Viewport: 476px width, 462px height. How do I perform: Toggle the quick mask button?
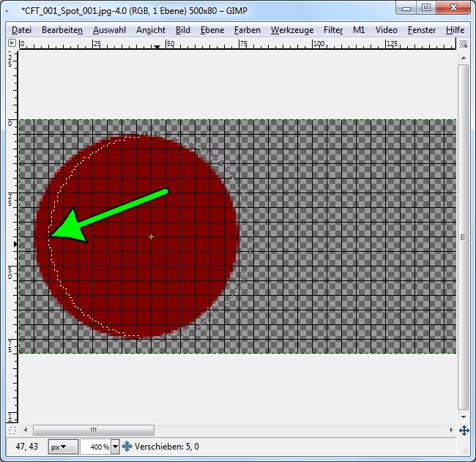click(12, 430)
